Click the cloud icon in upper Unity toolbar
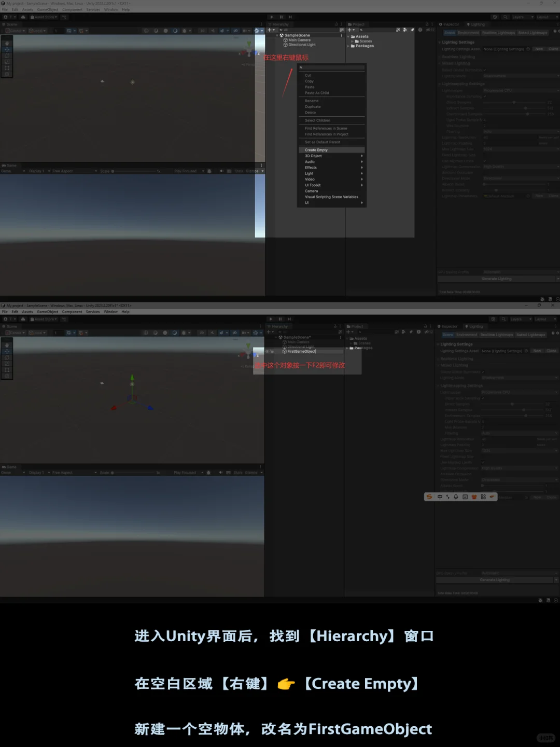 [23, 17]
